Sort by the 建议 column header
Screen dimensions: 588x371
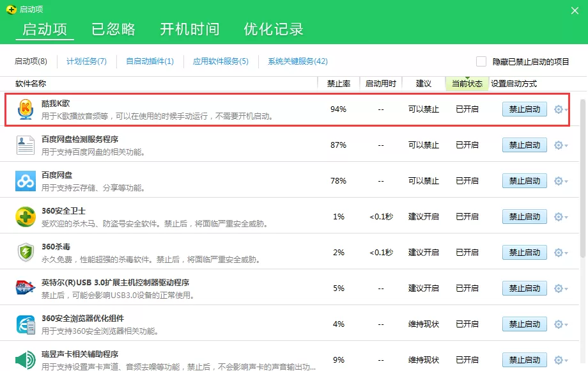[424, 84]
